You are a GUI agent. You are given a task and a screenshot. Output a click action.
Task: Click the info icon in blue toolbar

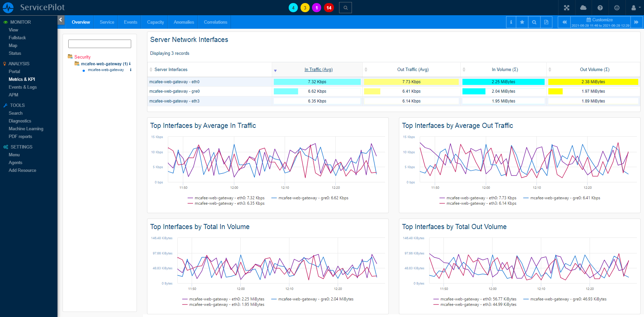[511, 22]
